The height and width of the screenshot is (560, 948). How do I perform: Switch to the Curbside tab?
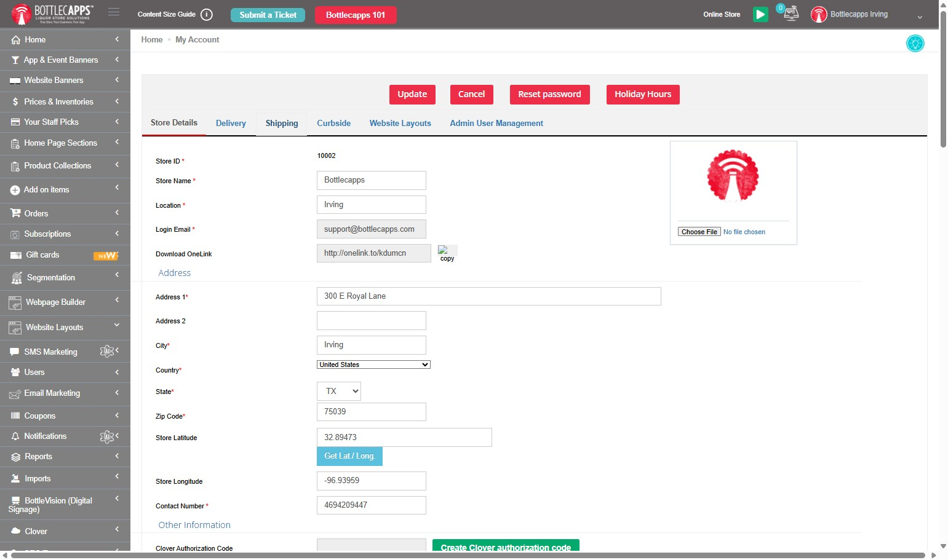pyautogui.click(x=334, y=124)
